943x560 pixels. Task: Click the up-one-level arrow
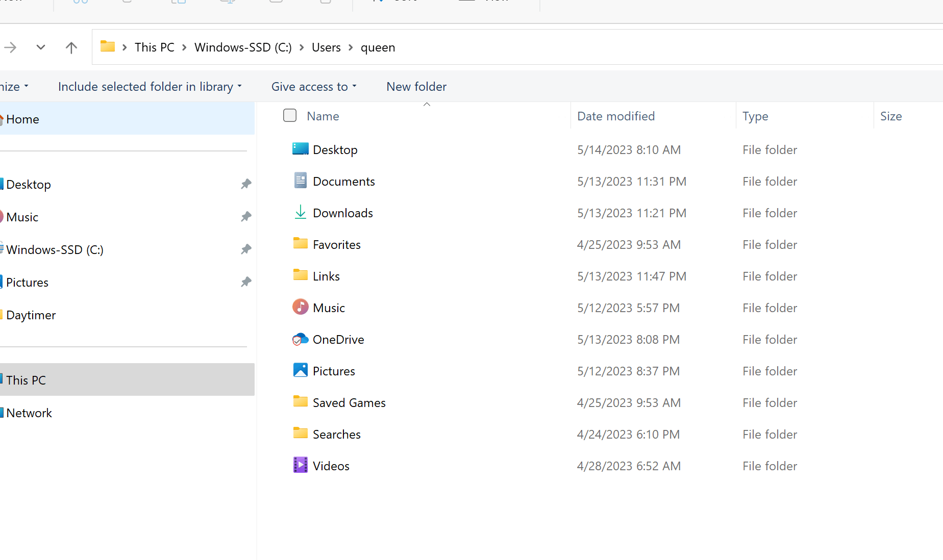click(x=71, y=47)
